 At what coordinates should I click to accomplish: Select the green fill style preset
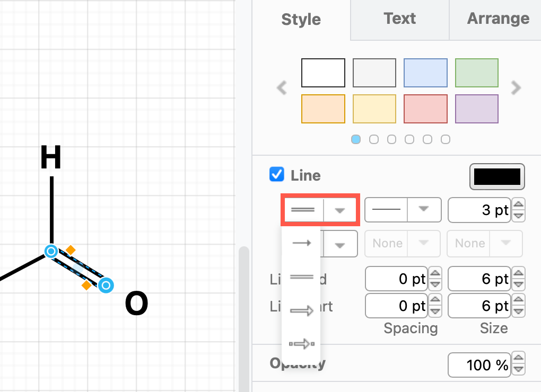coord(476,73)
